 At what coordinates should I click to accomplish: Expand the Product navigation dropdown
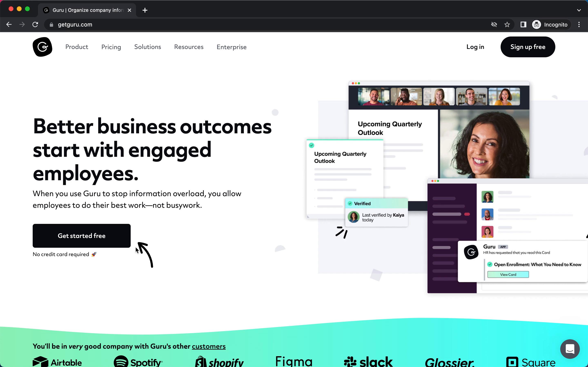coord(77,46)
